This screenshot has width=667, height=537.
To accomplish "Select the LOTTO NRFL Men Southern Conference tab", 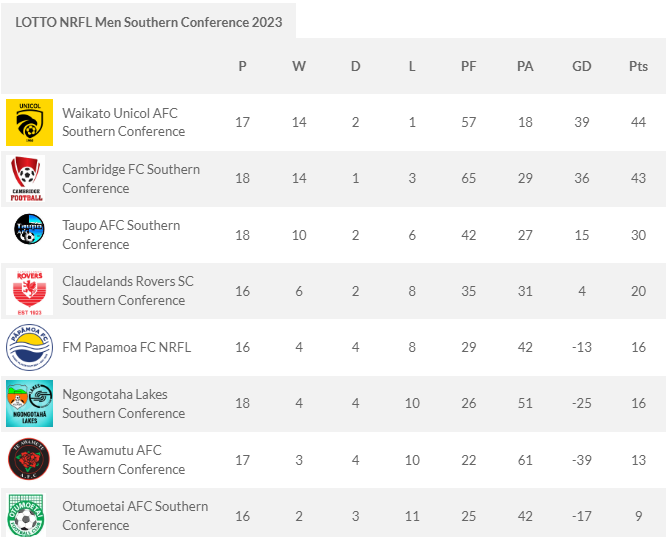I will pos(149,22).
